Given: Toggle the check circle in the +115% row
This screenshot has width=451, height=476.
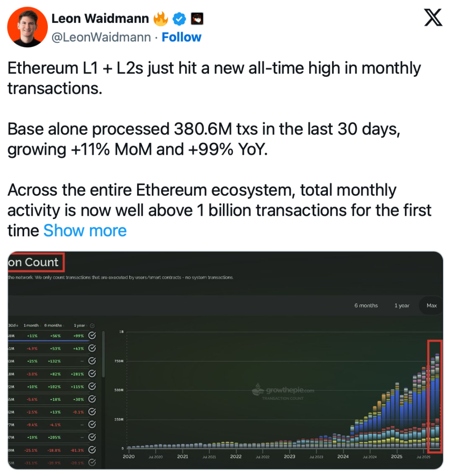Looking at the screenshot, I should click(92, 386).
